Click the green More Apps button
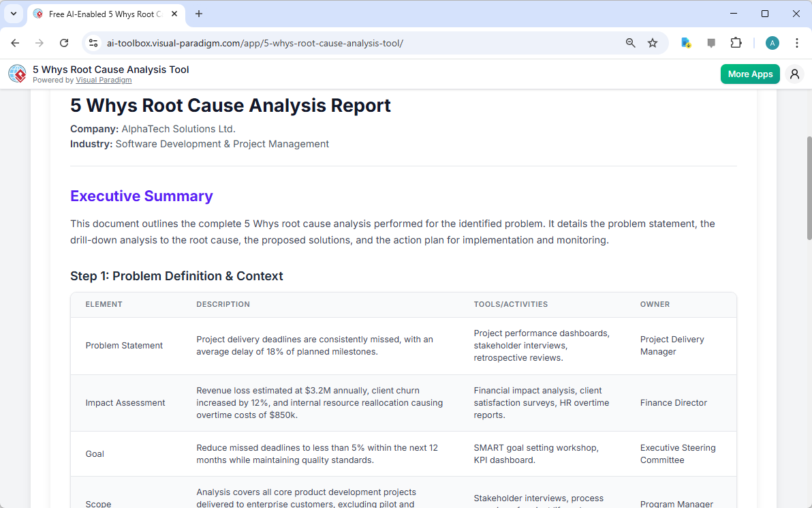This screenshot has height=508, width=812. point(749,74)
